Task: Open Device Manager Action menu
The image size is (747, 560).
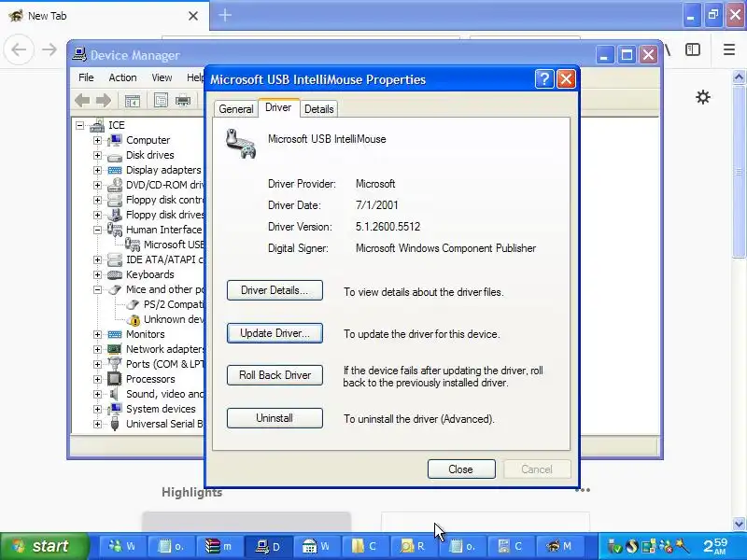Action: pos(122,77)
